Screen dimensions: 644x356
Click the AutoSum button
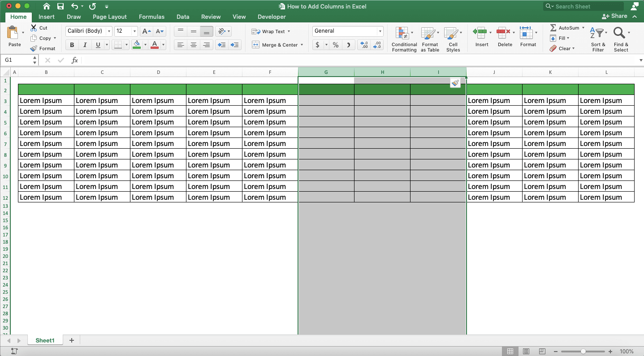click(564, 28)
